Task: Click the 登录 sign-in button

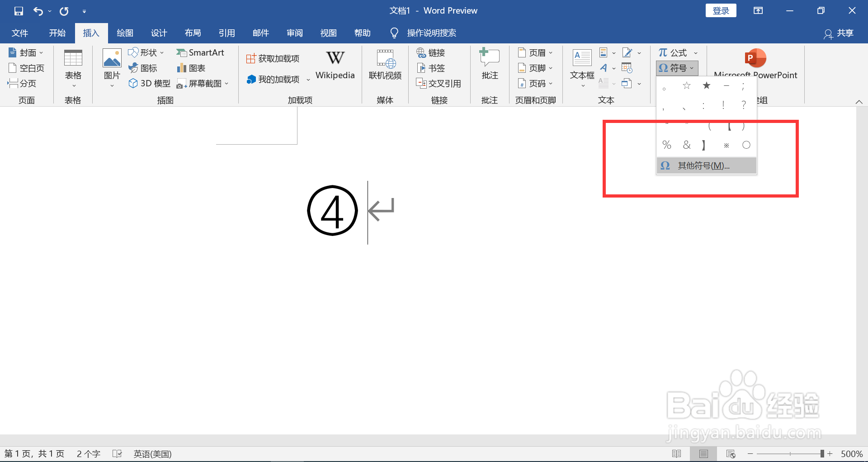Action: tap(721, 10)
